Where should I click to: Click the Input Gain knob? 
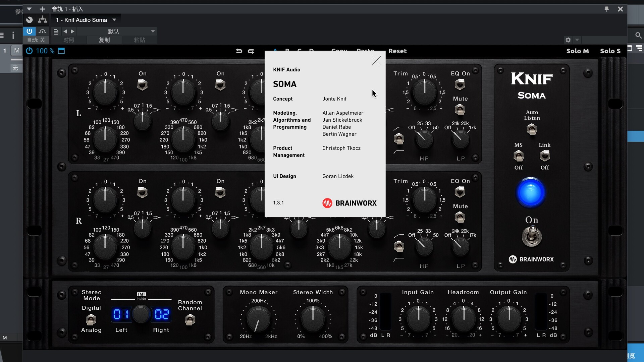tap(418, 319)
